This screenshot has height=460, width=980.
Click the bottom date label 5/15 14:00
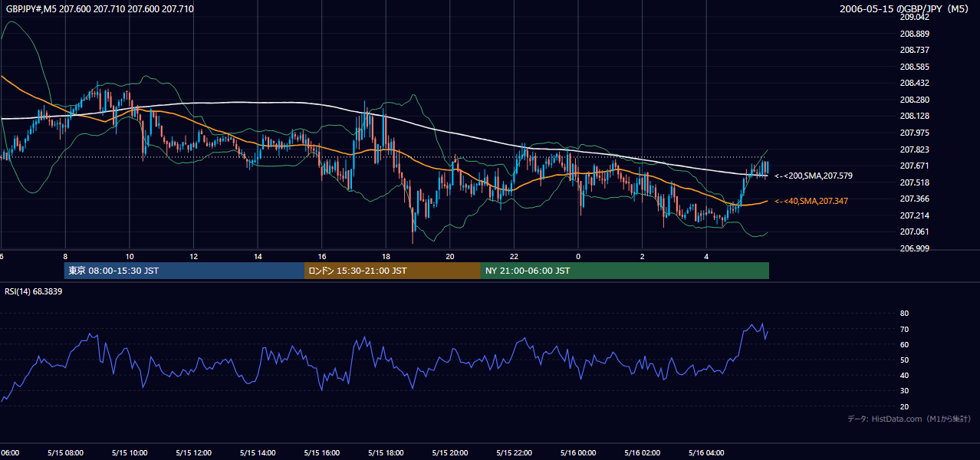258,452
